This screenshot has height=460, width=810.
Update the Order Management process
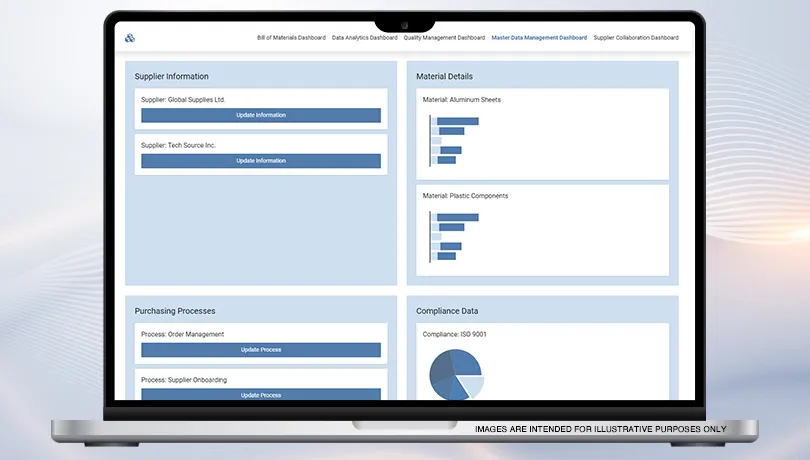tap(261, 350)
